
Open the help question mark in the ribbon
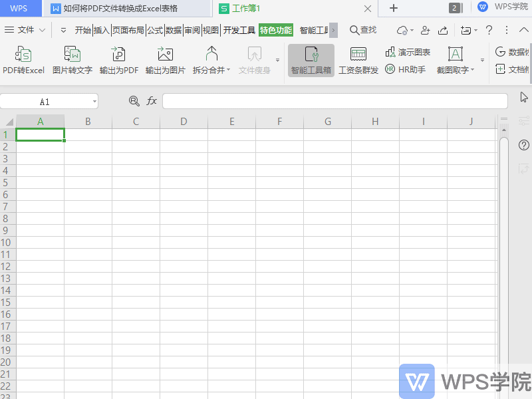click(x=489, y=30)
